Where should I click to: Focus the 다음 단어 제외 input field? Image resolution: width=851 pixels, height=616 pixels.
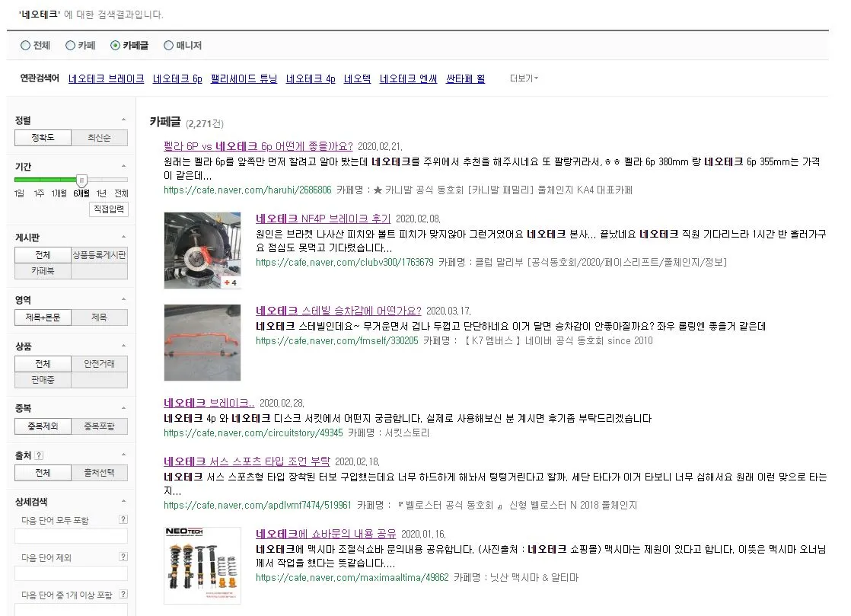pos(71,573)
